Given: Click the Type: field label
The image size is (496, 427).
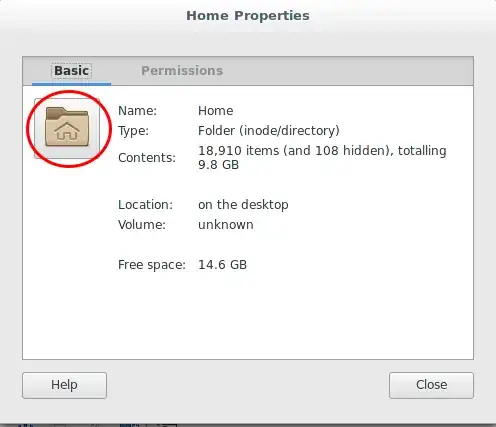Looking at the screenshot, I should [133, 131].
